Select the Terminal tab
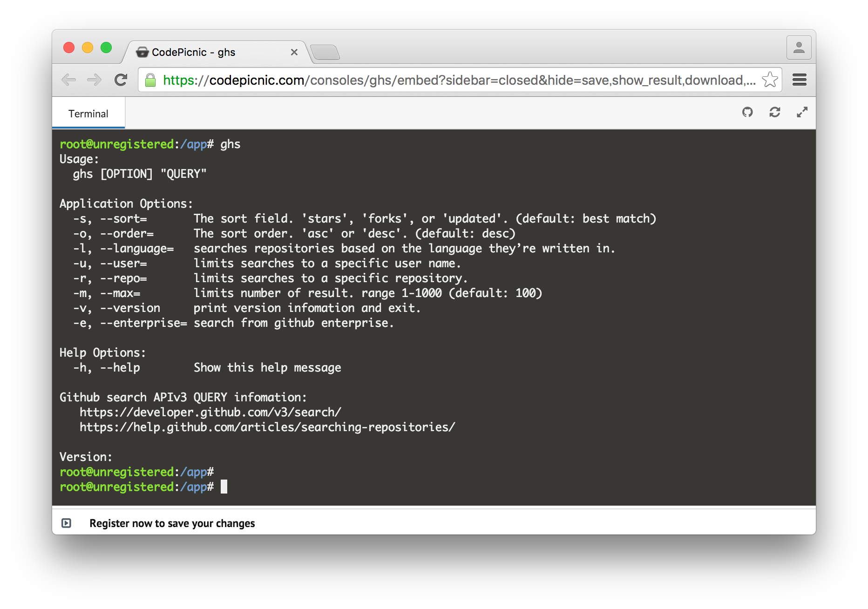 click(88, 114)
